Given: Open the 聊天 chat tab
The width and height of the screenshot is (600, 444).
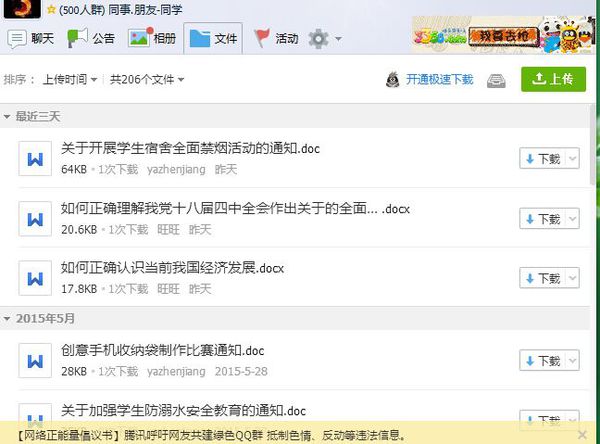Looking at the screenshot, I should [31, 38].
